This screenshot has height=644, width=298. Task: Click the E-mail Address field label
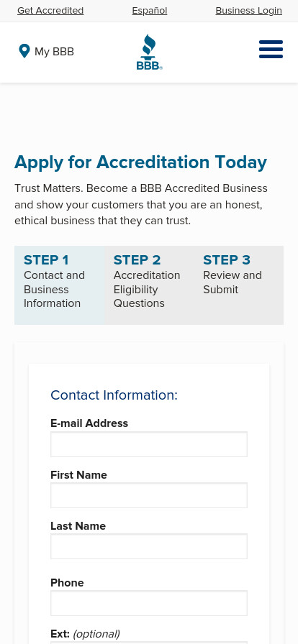click(x=89, y=423)
